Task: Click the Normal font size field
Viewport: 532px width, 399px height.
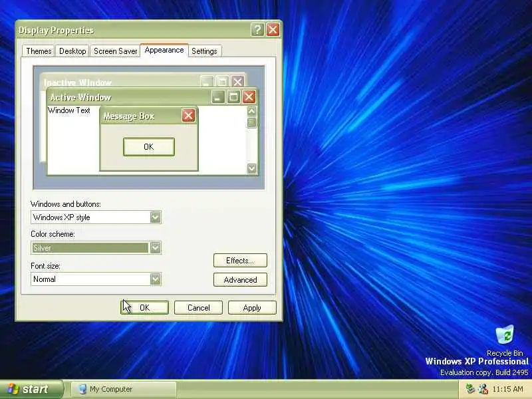Action: (96, 279)
